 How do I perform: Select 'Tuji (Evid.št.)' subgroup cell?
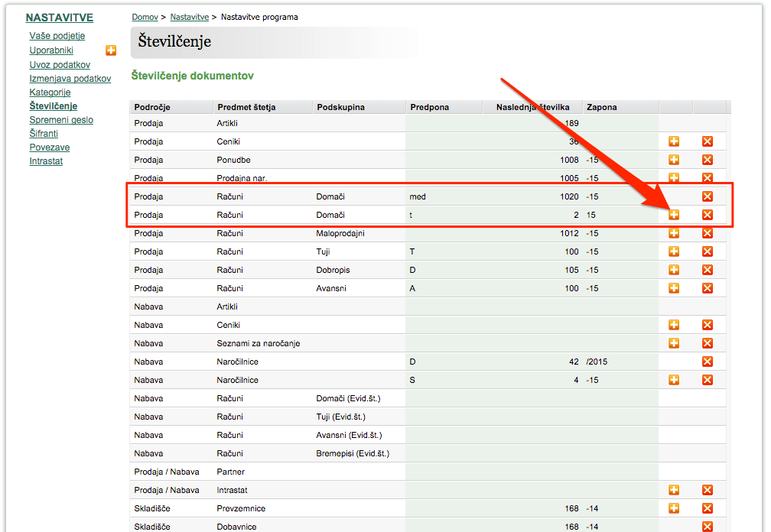point(341,417)
